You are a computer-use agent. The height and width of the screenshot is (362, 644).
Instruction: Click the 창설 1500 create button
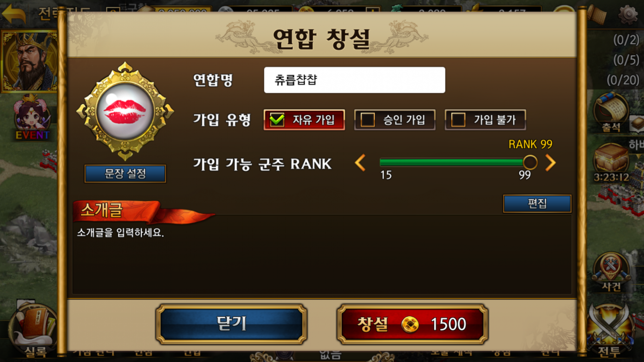tap(412, 324)
